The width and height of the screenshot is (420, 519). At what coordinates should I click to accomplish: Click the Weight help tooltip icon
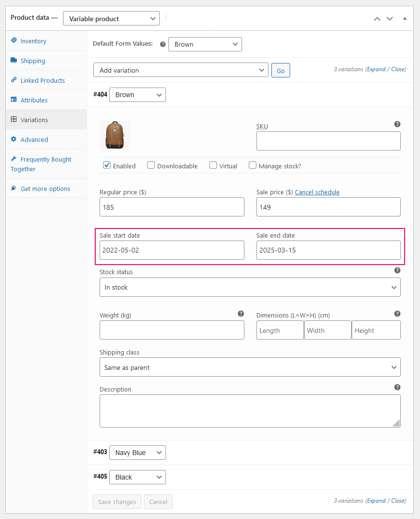241,314
